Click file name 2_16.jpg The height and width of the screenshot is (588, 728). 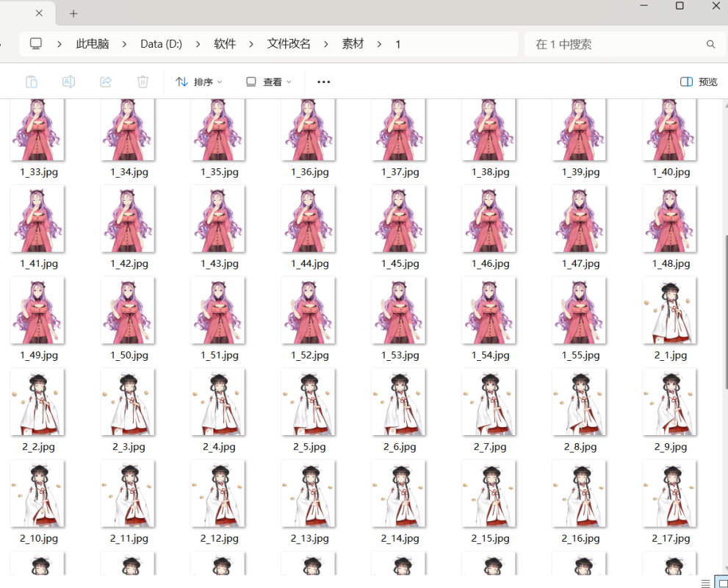pyautogui.click(x=581, y=538)
